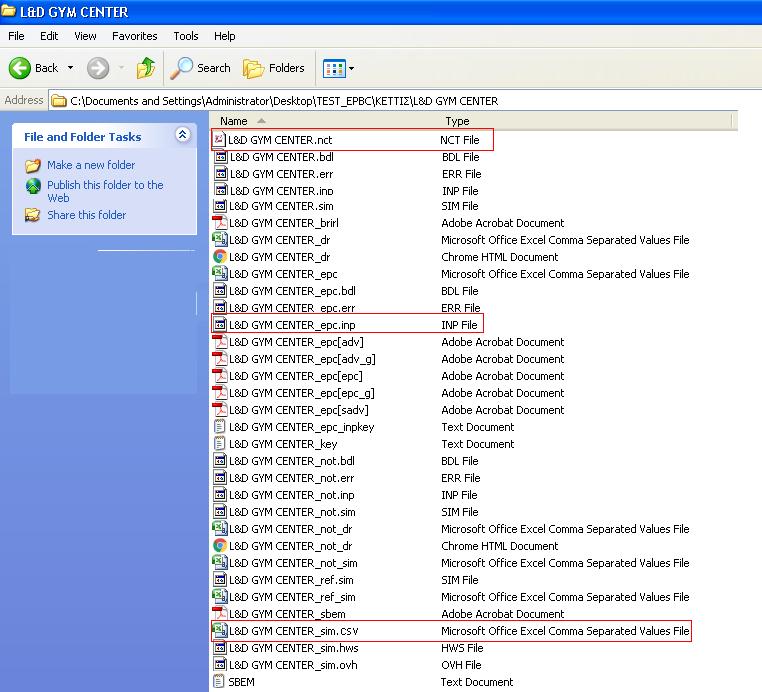Sort by the Type column header
The image size is (762, 692).
point(457,121)
